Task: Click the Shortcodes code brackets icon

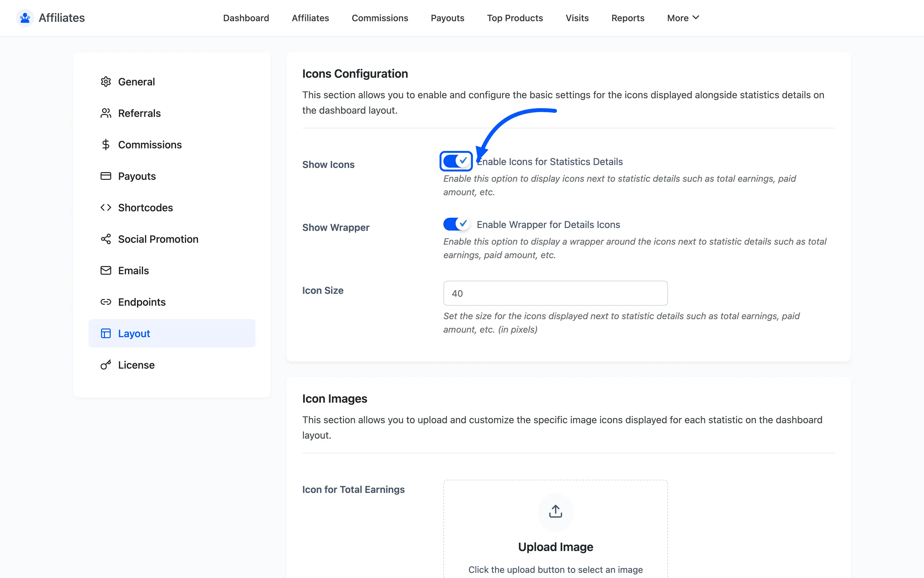Action: tap(106, 207)
